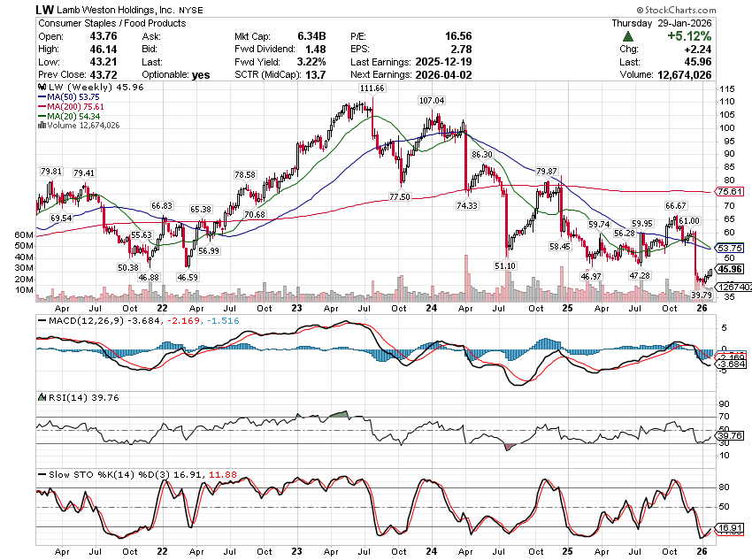The height and width of the screenshot is (560, 752).
Task: Click the 53.75 MA(50) axis tag
Action: [x=729, y=249]
